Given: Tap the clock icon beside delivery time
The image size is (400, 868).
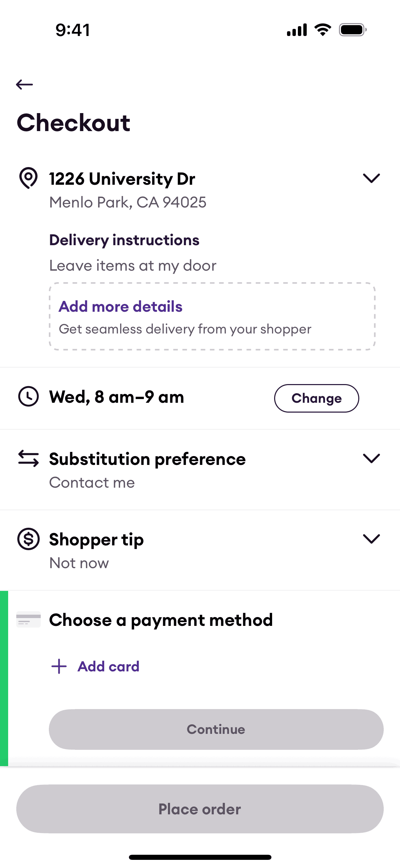Looking at the screenshot, I should point(28,396).
